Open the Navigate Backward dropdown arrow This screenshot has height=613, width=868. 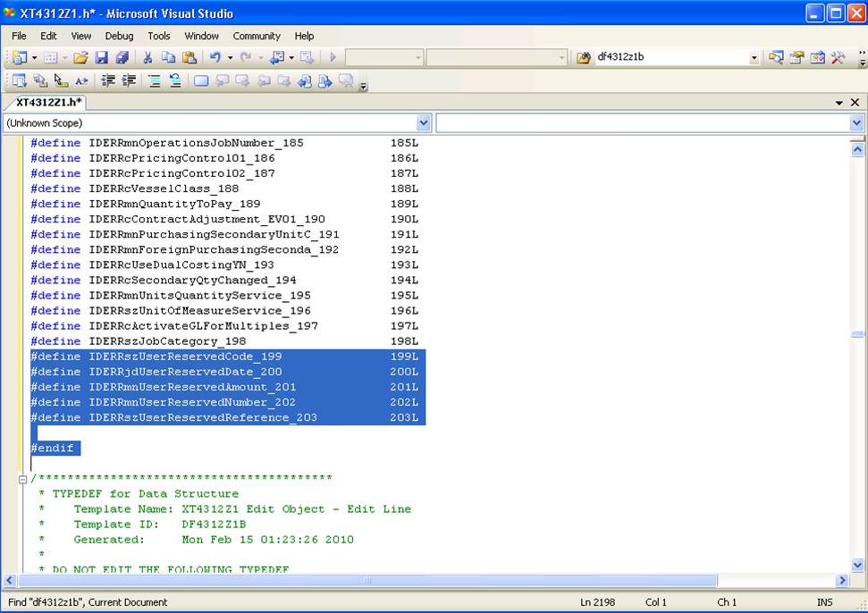(291, 57)
